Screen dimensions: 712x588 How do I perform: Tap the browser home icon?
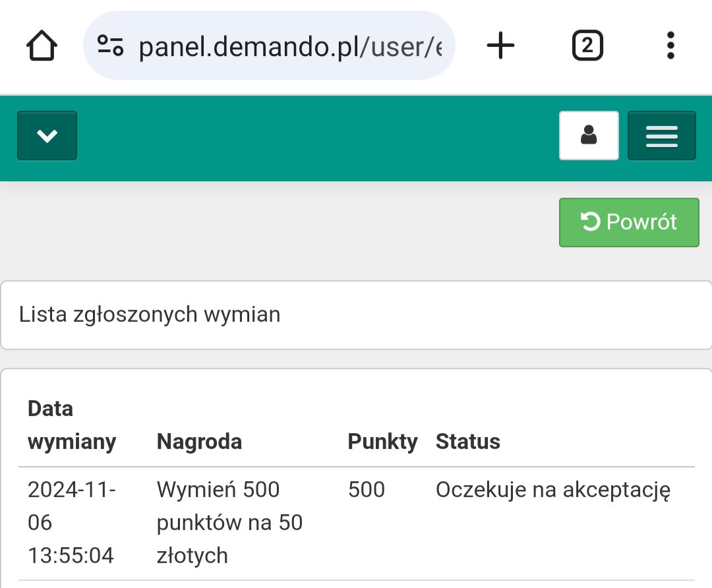(42, 46)
